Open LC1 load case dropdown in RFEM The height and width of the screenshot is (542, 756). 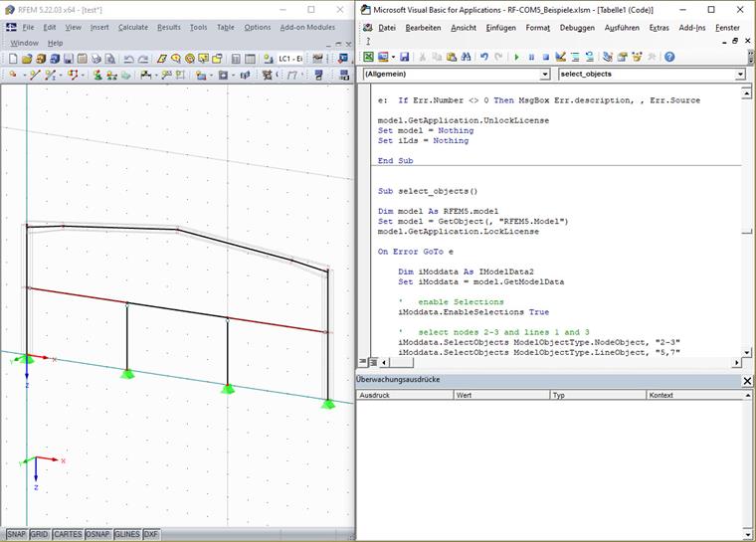point(290,59)
